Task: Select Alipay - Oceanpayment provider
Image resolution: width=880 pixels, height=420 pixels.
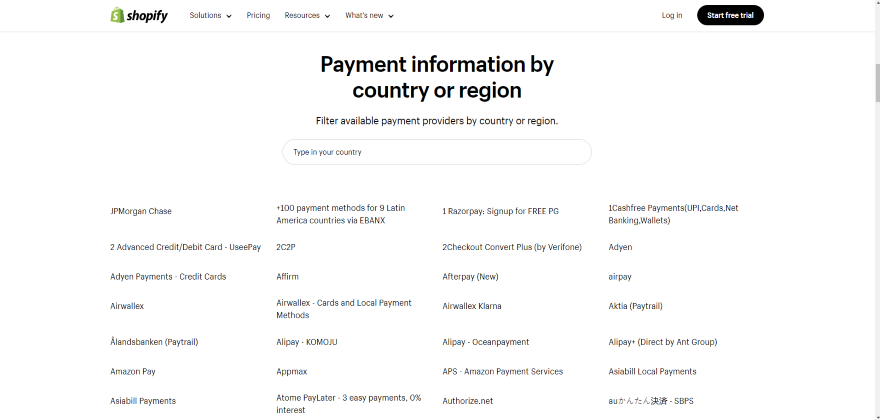Action: coord(485,342)
